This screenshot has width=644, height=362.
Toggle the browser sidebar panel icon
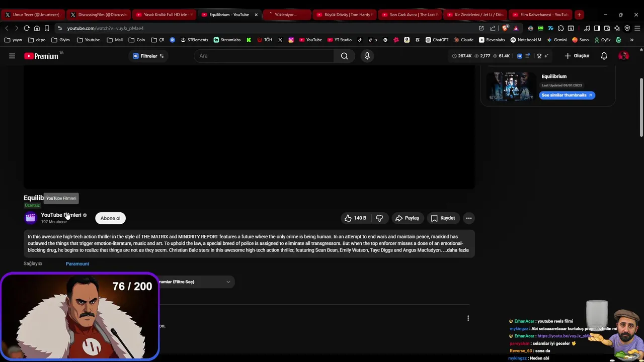pyautogui.click(x=597, y=28)
